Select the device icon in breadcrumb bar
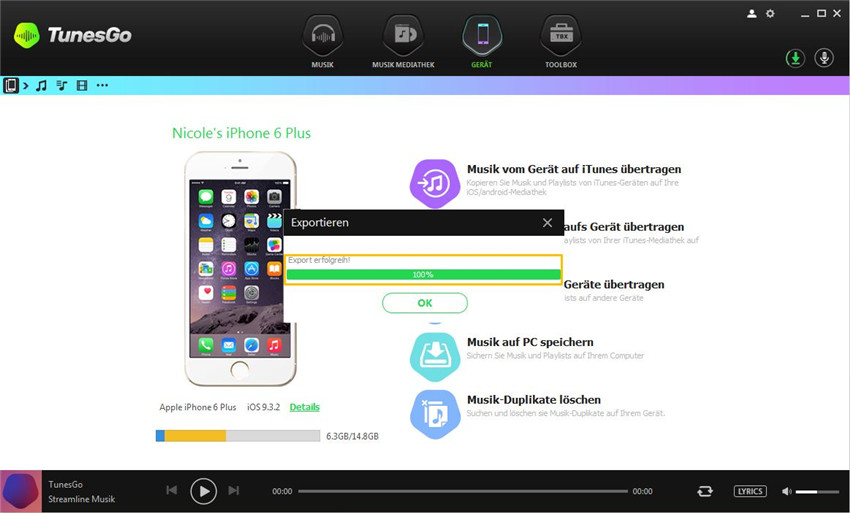850x513 pixels. click(x=10, y=85)
